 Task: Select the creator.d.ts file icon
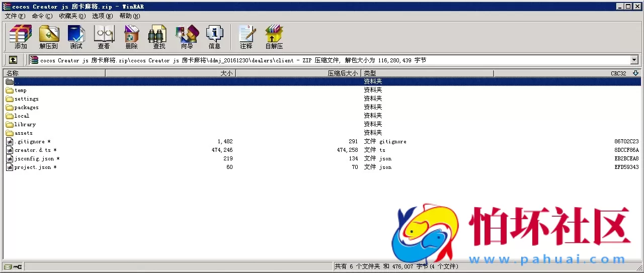point(9,150)
